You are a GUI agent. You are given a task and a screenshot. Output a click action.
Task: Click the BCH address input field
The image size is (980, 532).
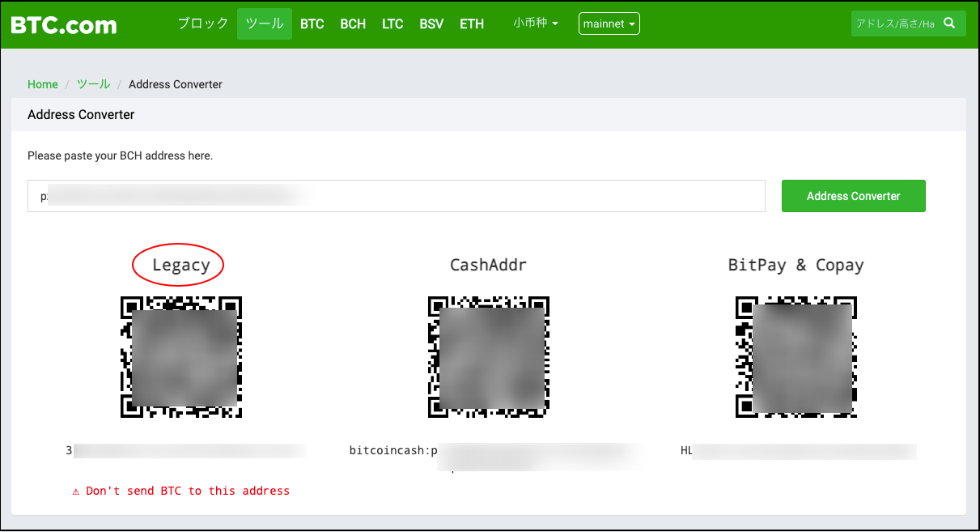pyautogui.click(x=397, y=196)
